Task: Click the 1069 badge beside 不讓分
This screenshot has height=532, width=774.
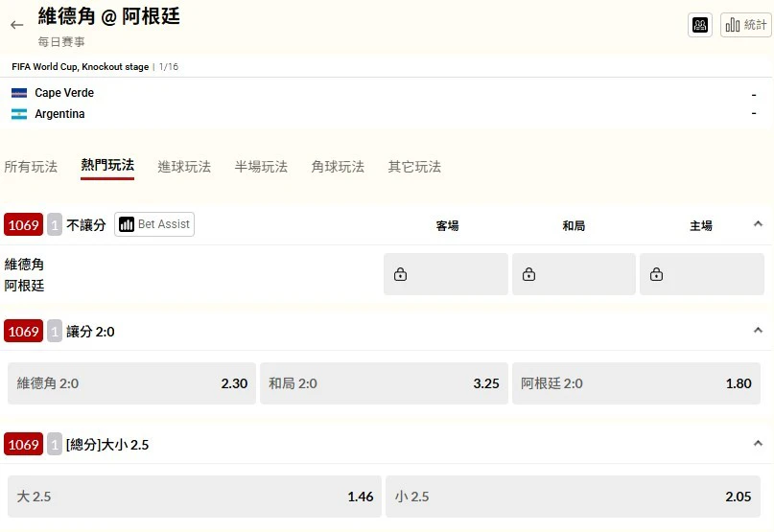Action: [23, 225]
